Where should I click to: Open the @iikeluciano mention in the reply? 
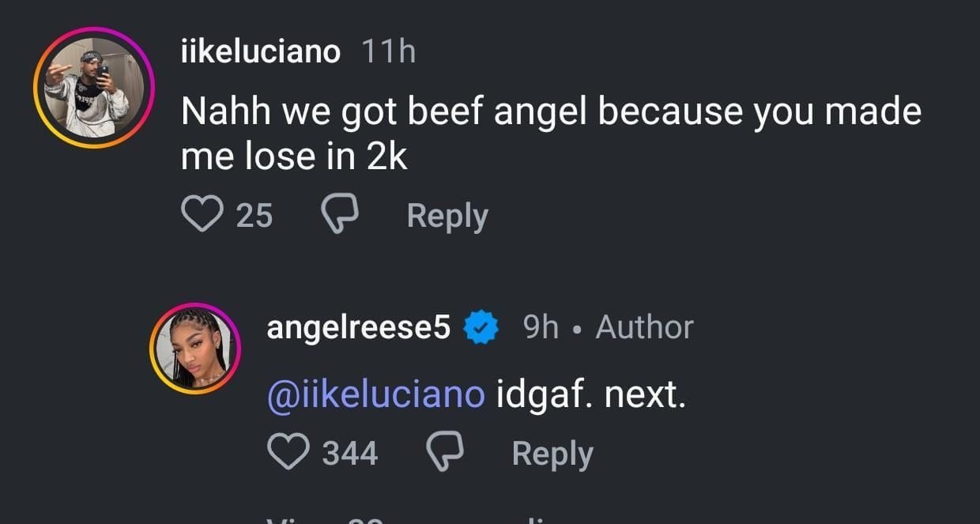pos(375,394)
